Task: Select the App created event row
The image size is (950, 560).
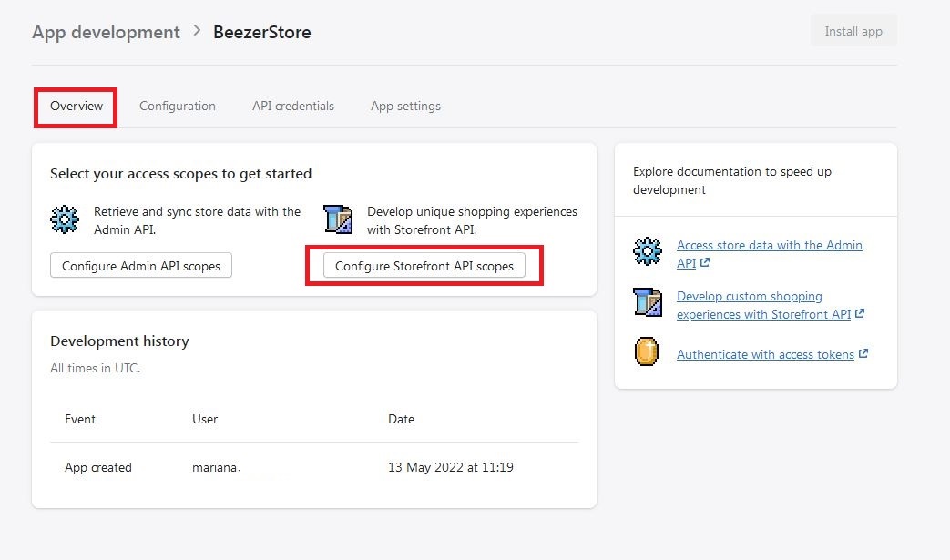Action: click(x=313, y=468)
